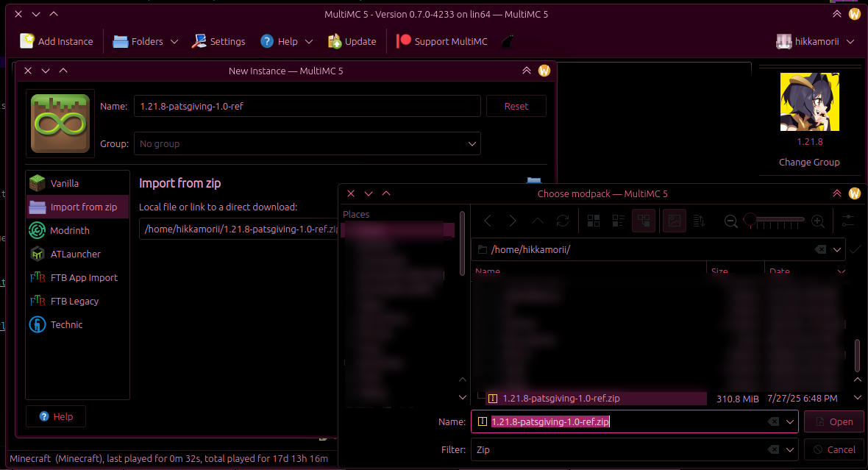Viewport: 868px width, 470px height.
Task: Click the Reset name button
Action: tap(516, 107)
